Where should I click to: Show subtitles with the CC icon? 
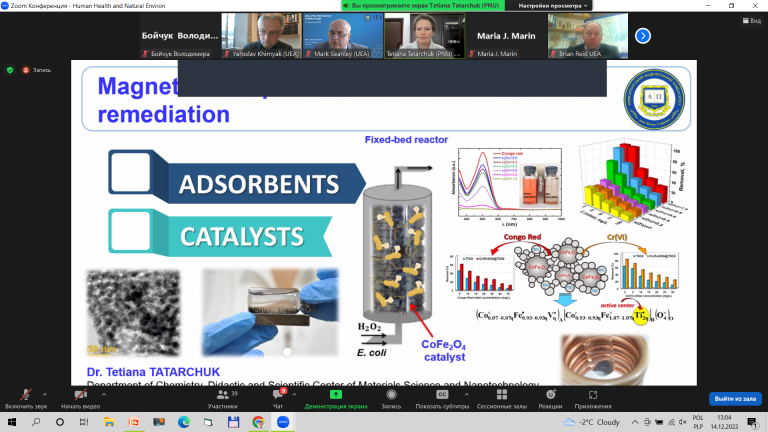tap(442, 394)
